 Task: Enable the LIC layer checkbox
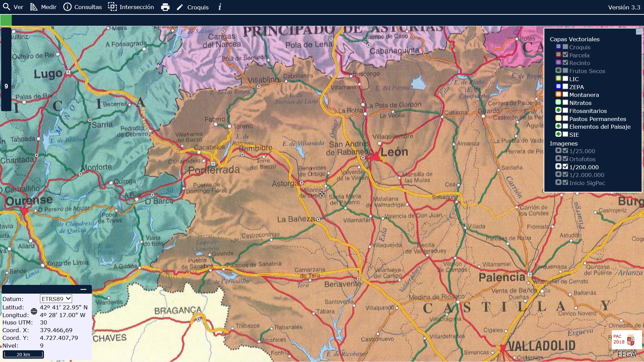566,79
